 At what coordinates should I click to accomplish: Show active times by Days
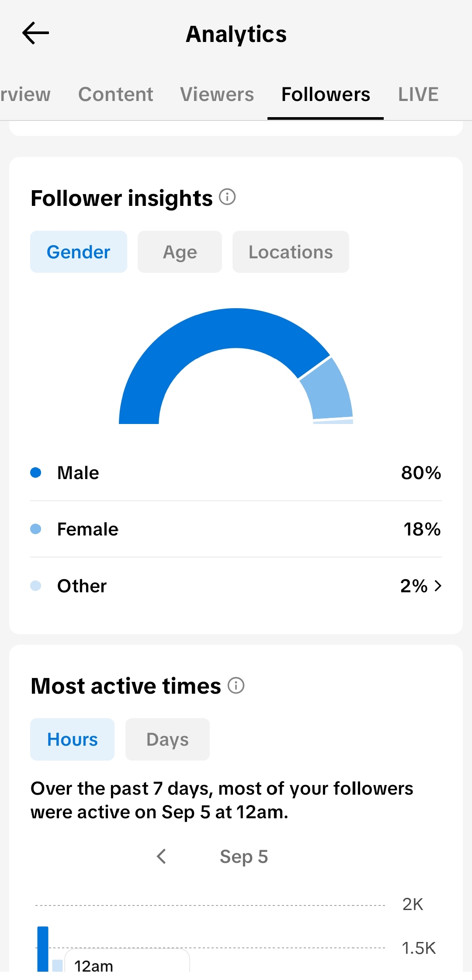(x=167, y=739)
